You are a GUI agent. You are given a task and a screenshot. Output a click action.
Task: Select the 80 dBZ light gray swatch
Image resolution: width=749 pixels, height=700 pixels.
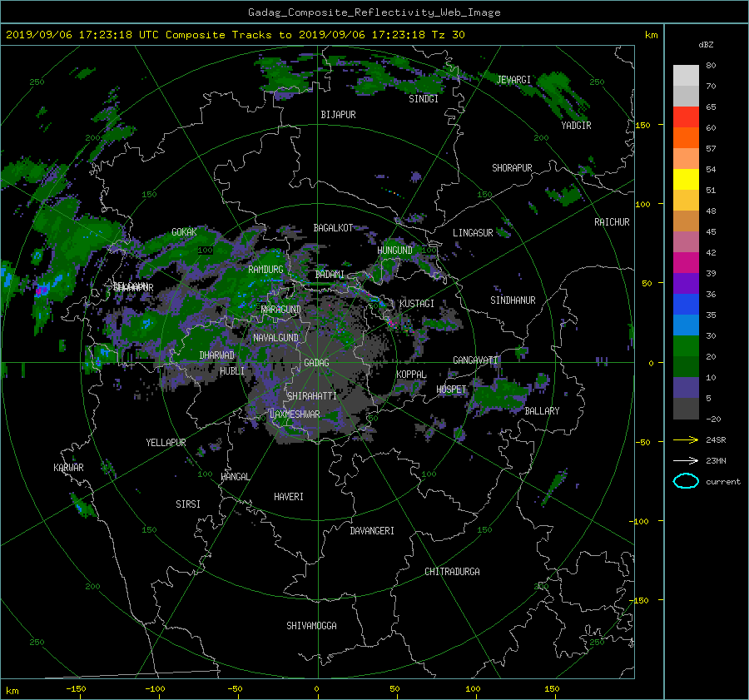tap(686, 75)
